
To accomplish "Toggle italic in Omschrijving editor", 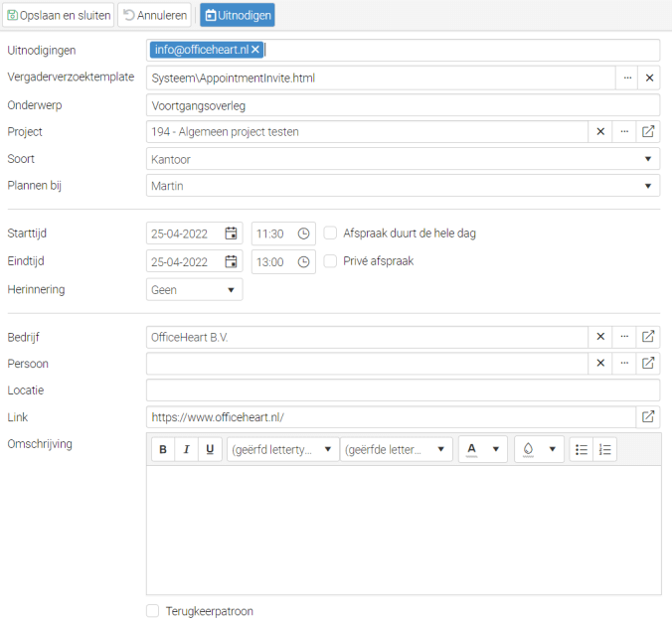I will (x=187, y=449).
